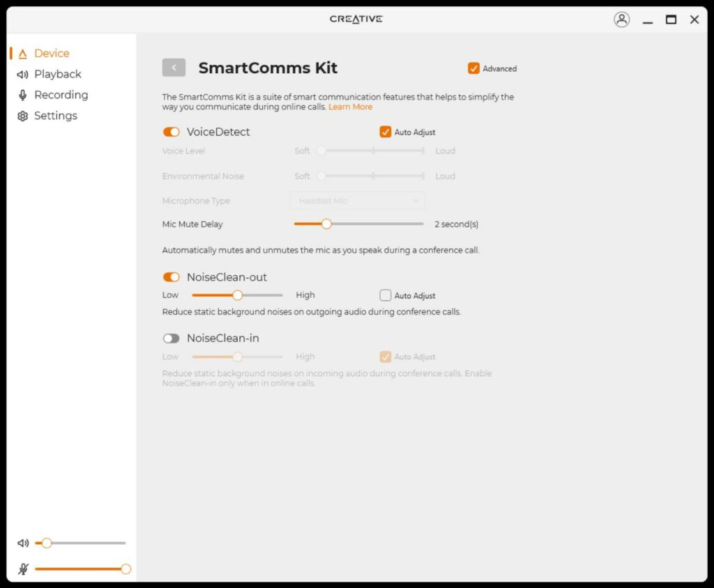This screenshot has width=714, height=588.
Task: Click the Recording microphone icon in sidebar
Action: tap(22, 95)
